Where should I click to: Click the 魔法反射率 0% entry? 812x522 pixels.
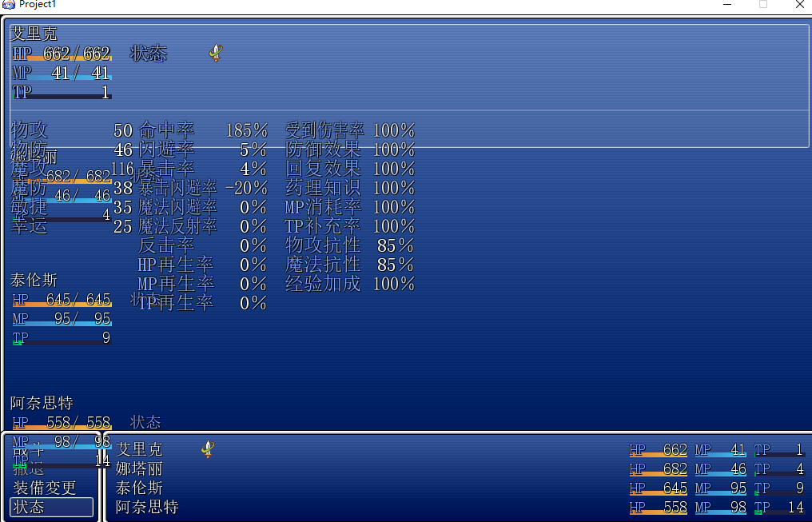point(203,226)
